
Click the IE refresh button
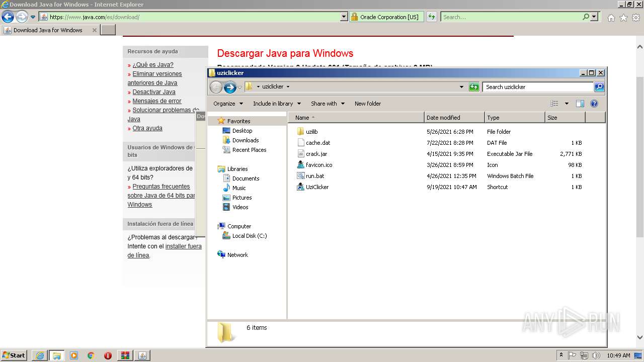(431, 17)
